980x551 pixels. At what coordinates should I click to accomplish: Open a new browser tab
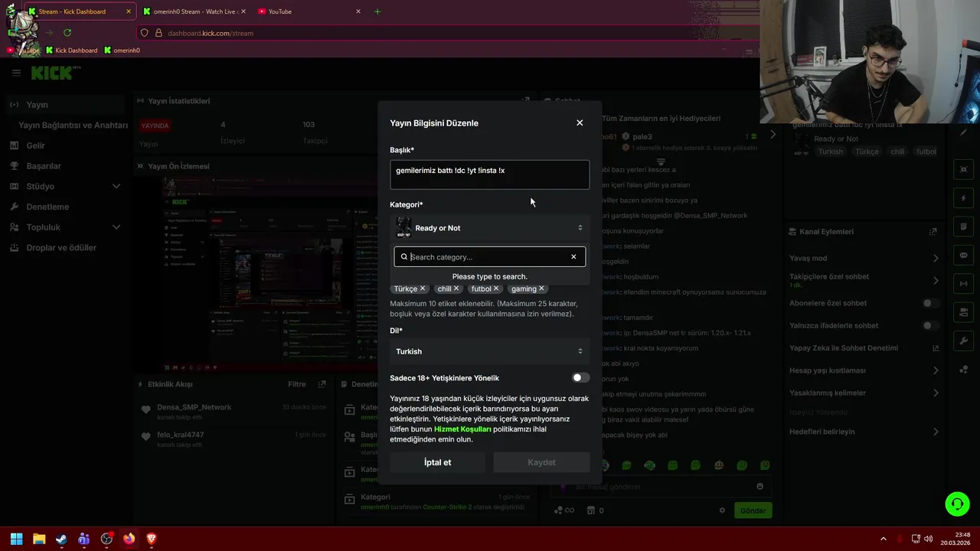377,11
